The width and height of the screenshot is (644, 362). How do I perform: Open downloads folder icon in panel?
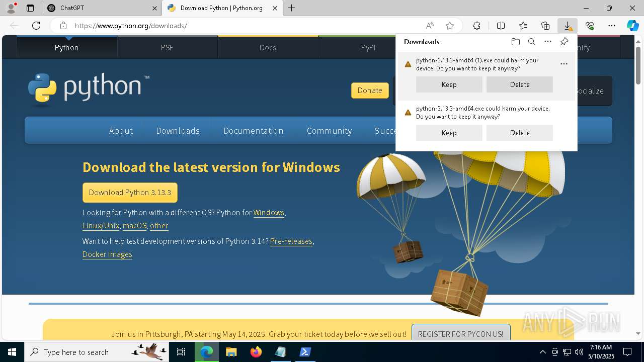(515, 42)
